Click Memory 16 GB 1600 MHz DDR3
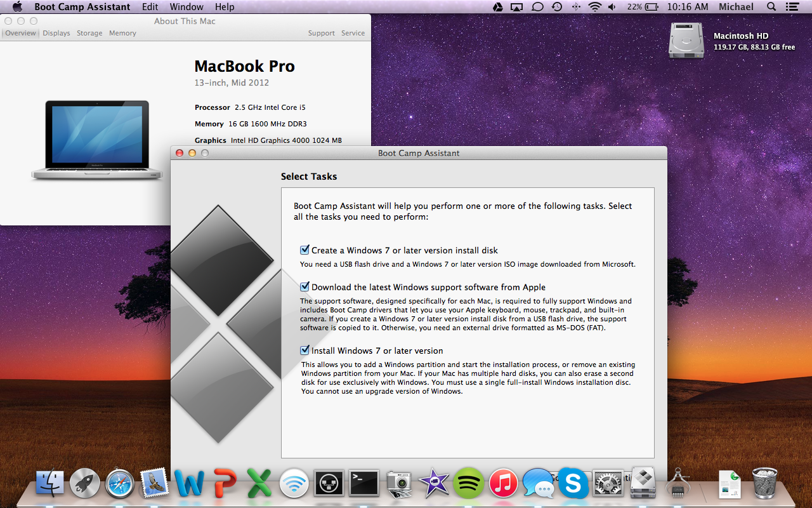Screen dimensions: 812x508 click(x=251, y=124)
